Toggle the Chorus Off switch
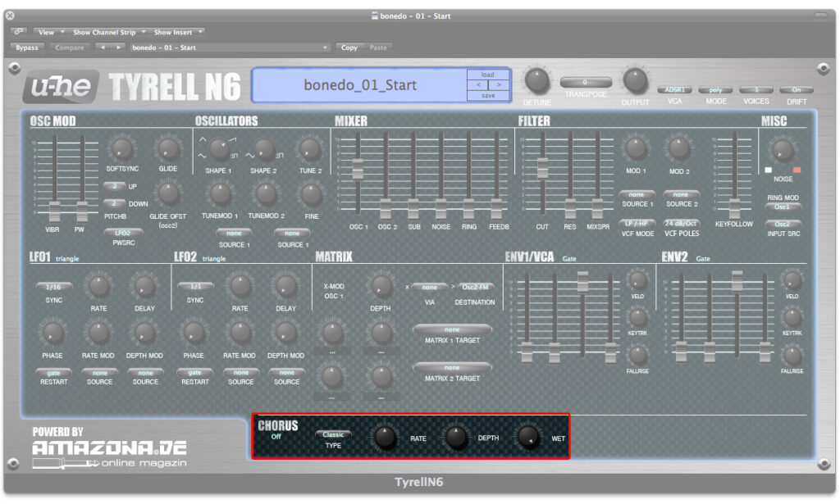Image resolution: width=840 pixels, height=504 pixels. [276, 437]
